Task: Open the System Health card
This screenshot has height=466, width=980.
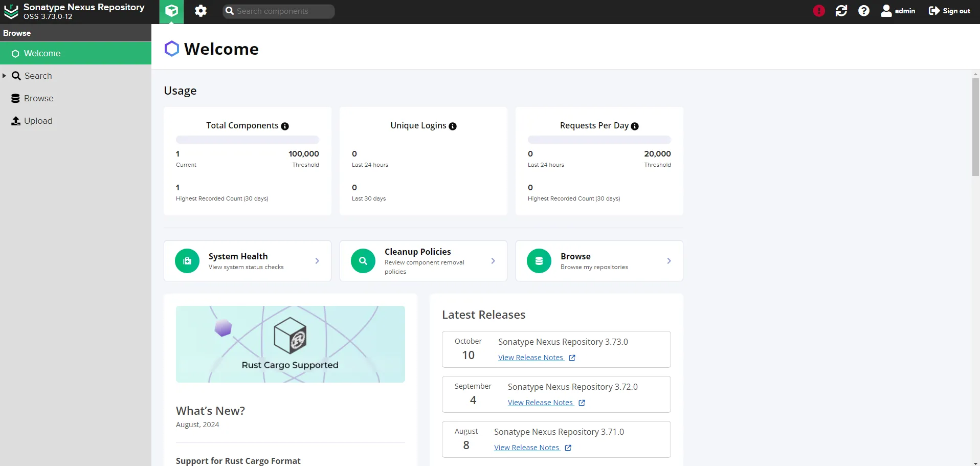Action: [248, 261]
